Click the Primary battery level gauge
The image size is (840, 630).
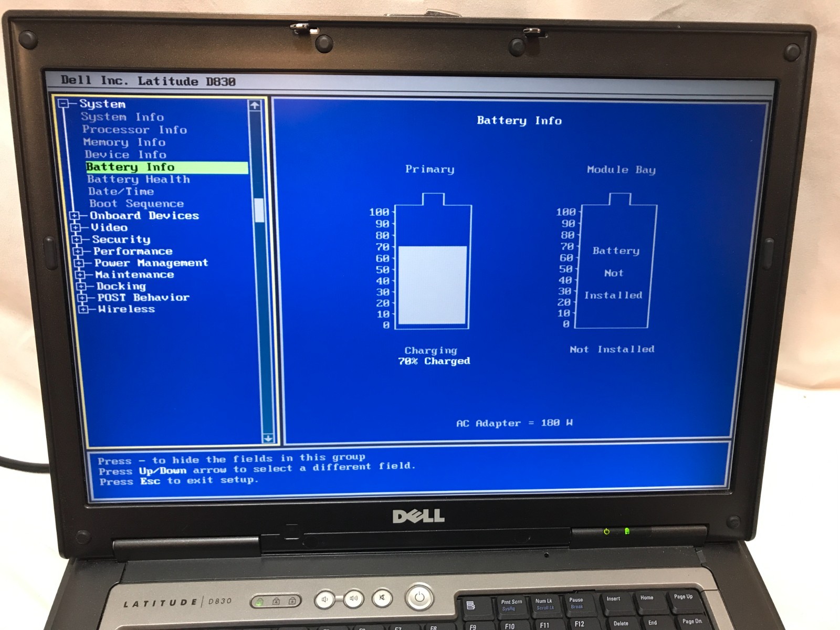click(x=433, y=261)
